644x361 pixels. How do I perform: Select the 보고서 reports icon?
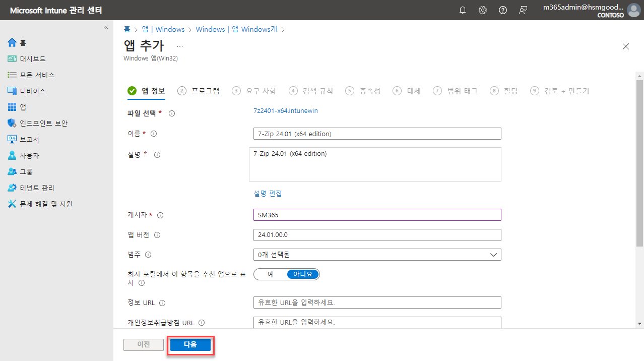click(12, 139)
